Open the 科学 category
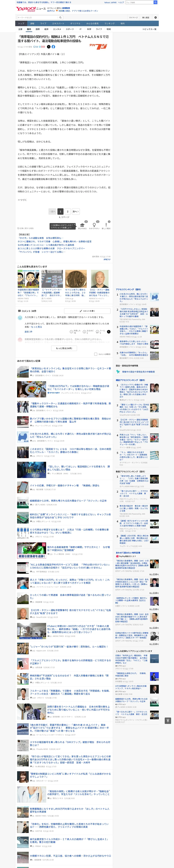The image size is (174, 868). coord(89,29)
